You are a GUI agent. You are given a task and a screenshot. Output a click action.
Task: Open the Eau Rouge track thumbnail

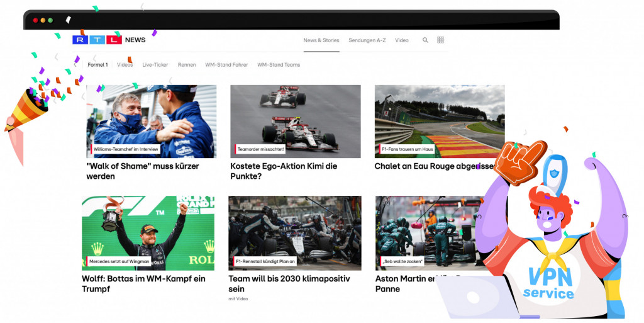(439, 120)
